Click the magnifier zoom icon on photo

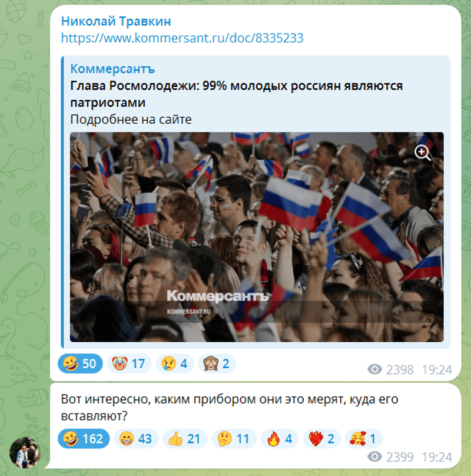click(x=423, y=153)
